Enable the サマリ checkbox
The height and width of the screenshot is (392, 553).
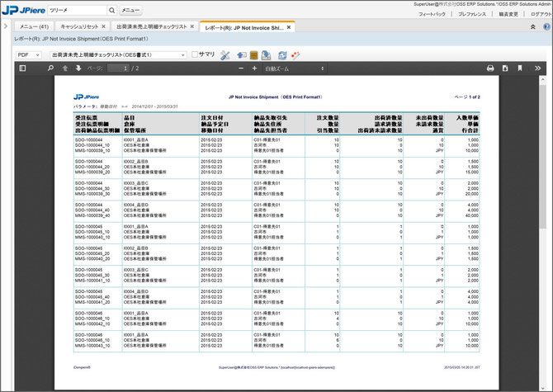click(x=194, y=54)
